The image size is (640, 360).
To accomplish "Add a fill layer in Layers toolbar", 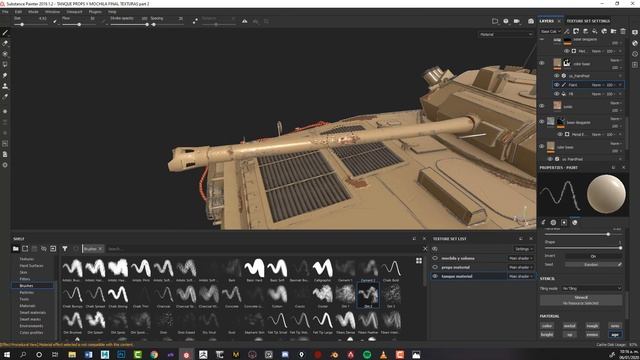I will (595, 31).
